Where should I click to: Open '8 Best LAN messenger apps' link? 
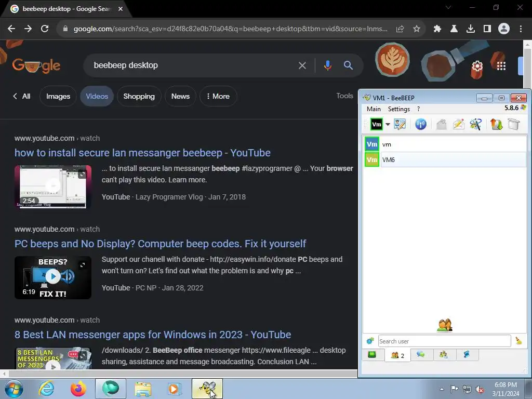[153, 335]
